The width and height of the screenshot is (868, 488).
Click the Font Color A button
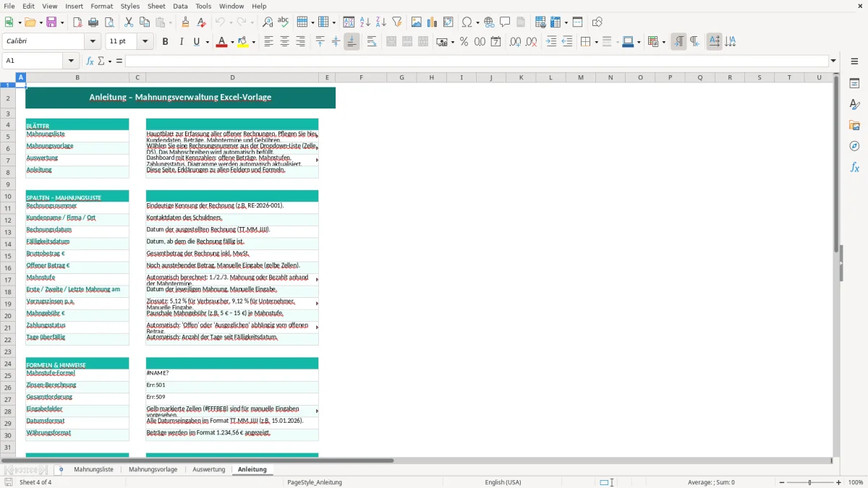[x=221, y=42]
